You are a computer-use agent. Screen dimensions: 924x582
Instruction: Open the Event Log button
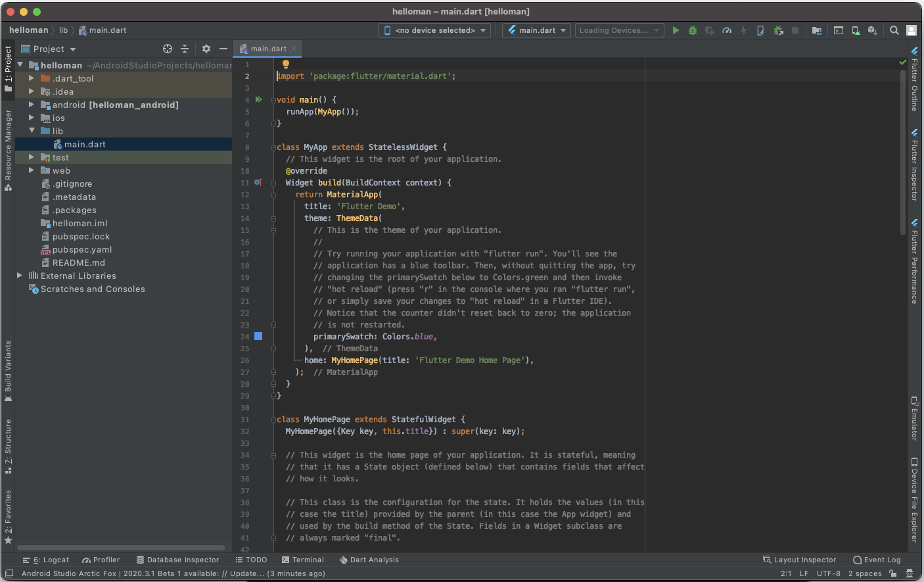pyautogui.click(x=877, y=560)
